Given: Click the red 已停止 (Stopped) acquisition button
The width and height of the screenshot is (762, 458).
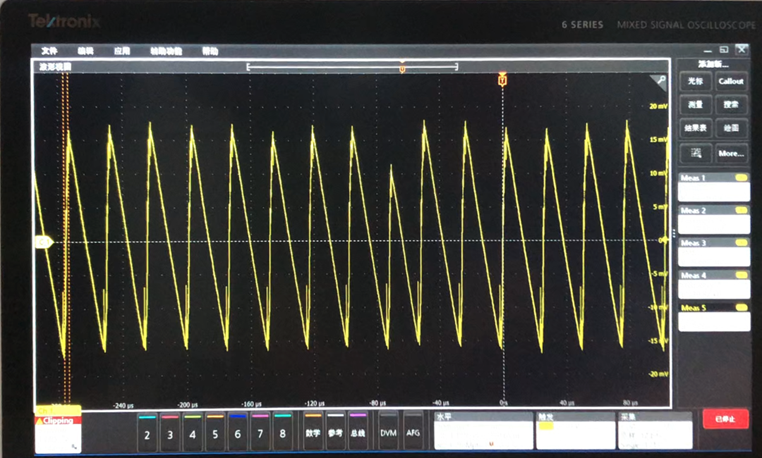Looking at the screenshot, I should pyautogui.click(x=726, y=419).
